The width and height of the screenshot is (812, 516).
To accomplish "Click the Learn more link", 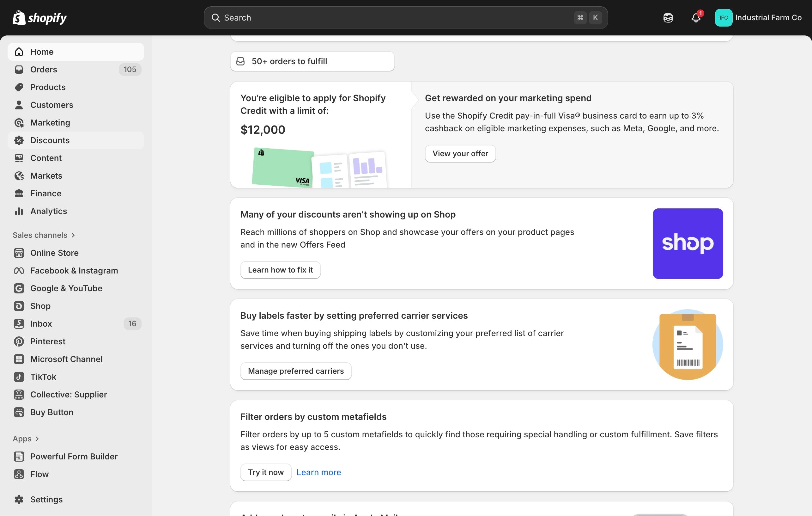I will [318, 472].
